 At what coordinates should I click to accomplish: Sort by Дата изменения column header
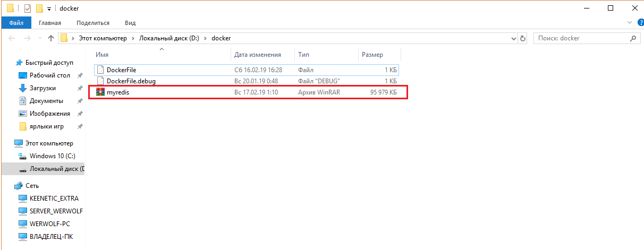[258, 55]
